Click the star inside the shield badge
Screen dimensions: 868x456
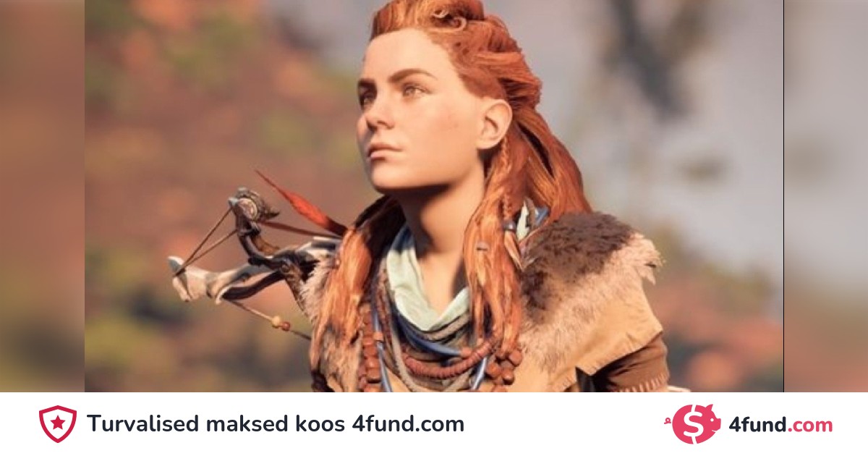coord(57,423)
